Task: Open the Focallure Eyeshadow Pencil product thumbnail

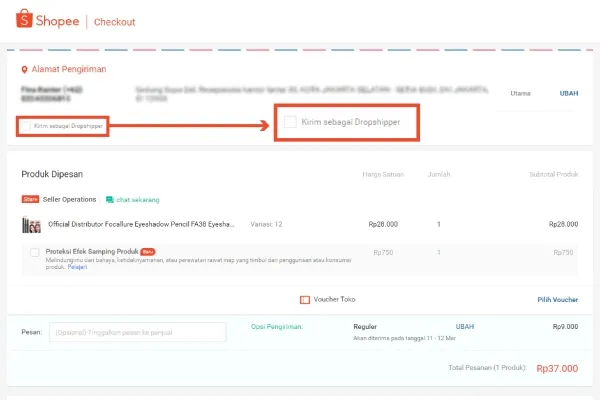Action: coord(31,225)
